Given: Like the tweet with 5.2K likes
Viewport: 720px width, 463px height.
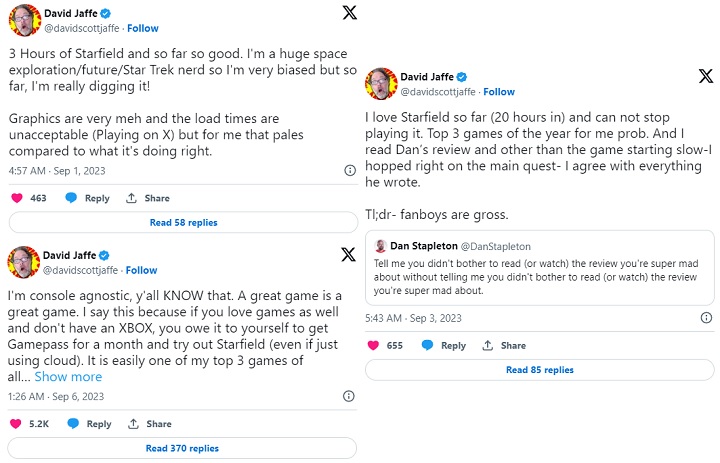Looking at the screenshot, I should (x=17, y=424).
